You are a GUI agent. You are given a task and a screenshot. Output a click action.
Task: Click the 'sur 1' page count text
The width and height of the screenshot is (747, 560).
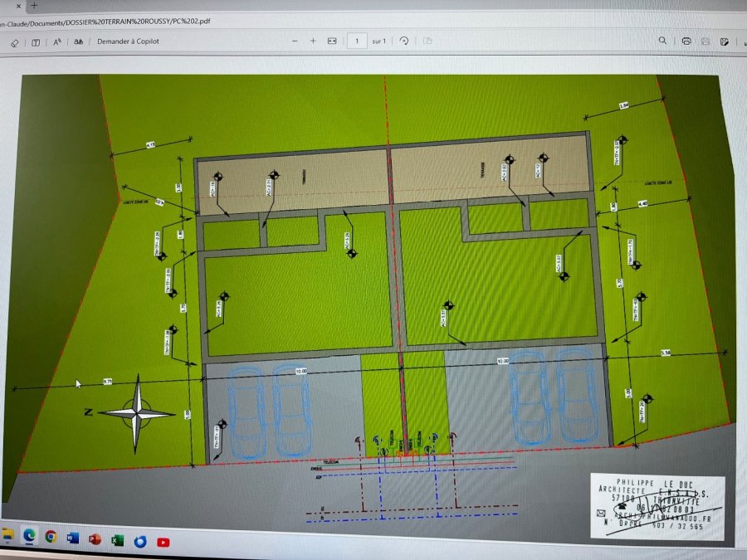point(378,41)
